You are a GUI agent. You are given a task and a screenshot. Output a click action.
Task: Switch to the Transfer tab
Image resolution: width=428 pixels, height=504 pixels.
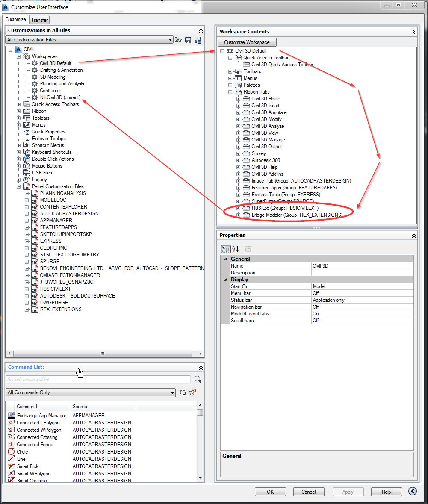point(39,20)
